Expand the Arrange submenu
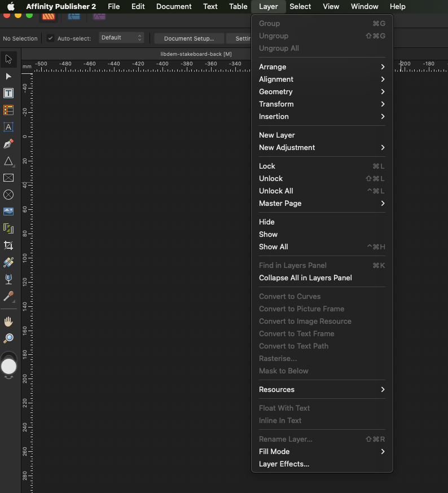Image resolution: width=448 pixels, height=493 pixels. tap(322, 67)
